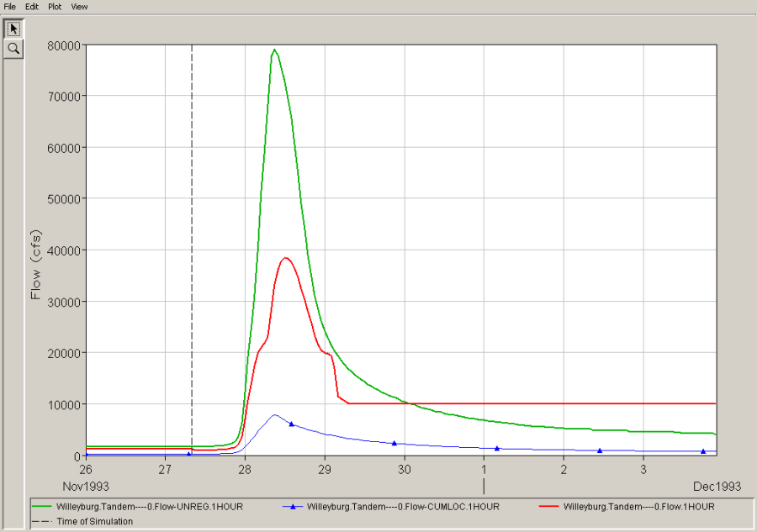
Task: Select the zoom magnifier tool
Action: pos(13,49)
